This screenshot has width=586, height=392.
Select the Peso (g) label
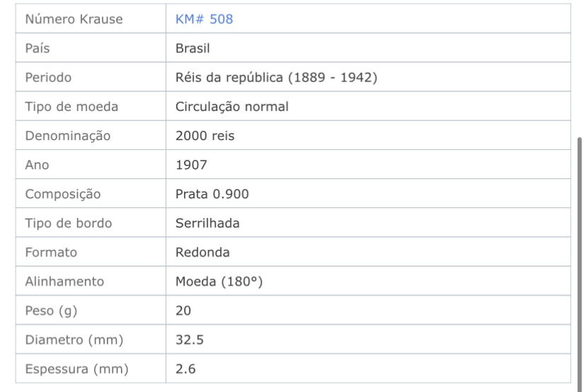pyautogui.click(x=51, y=311)
